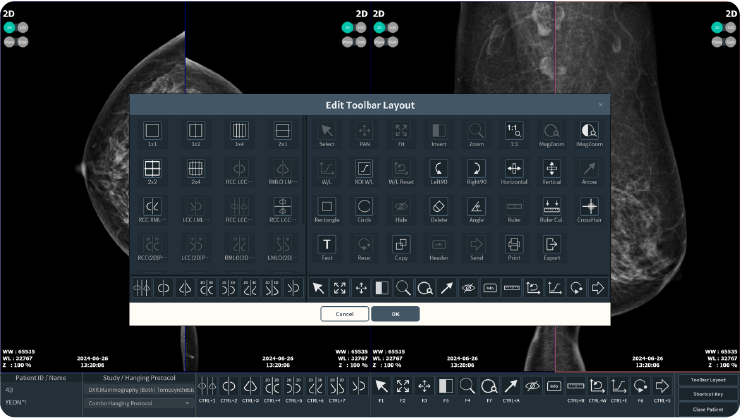
Task: Pick the Export icon in the dialog
Action: tap(551, 245)
